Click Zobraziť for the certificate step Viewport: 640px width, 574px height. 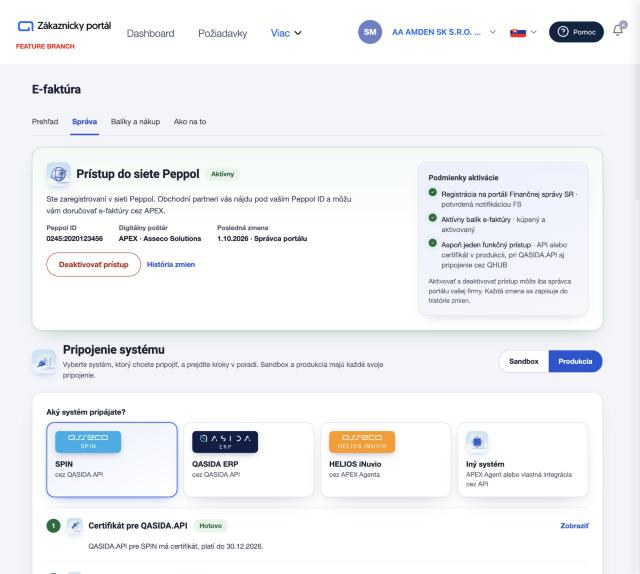(574, 526)
